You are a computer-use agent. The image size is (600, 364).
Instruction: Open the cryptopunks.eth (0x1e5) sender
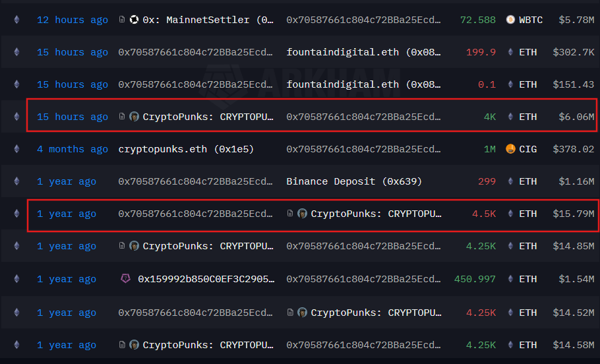click(186, 149)
